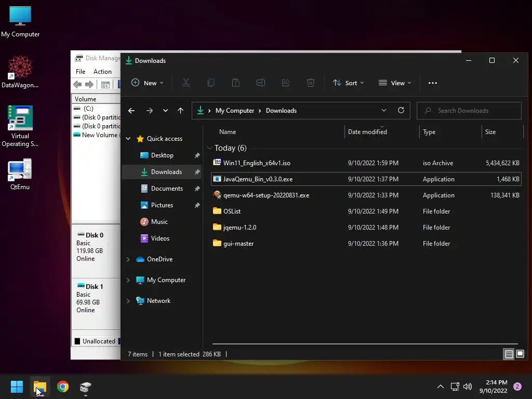Viewport: 532px width, 399px height.
Task: Click the Paste clipboard icon
Action: tap(236, 83)
